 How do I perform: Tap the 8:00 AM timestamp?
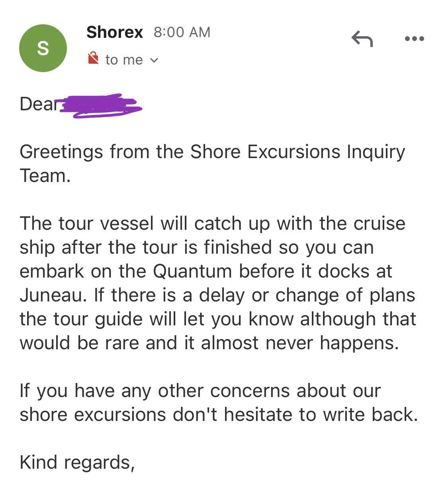(182, 32)
